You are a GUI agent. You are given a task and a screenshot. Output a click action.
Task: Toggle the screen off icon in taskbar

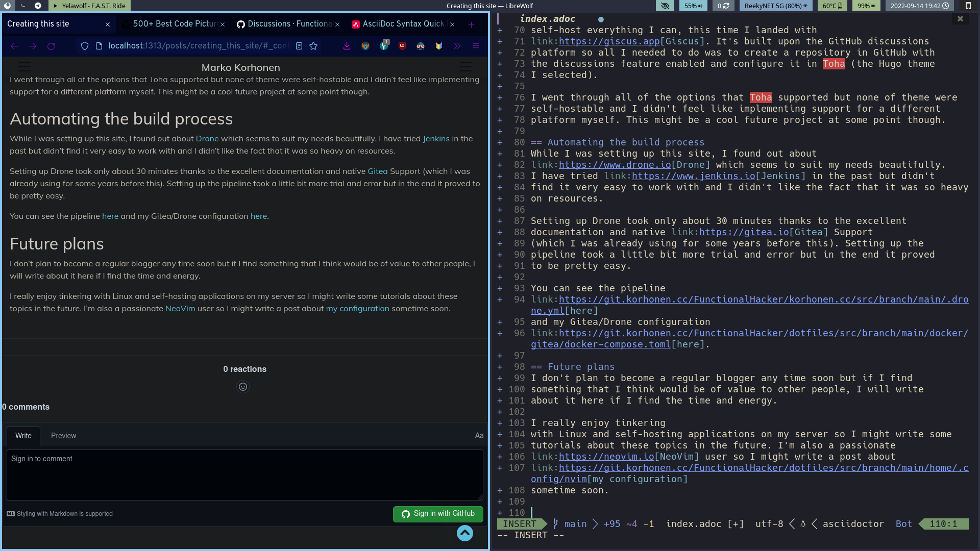pyautogui.click(x=665, y=6)
